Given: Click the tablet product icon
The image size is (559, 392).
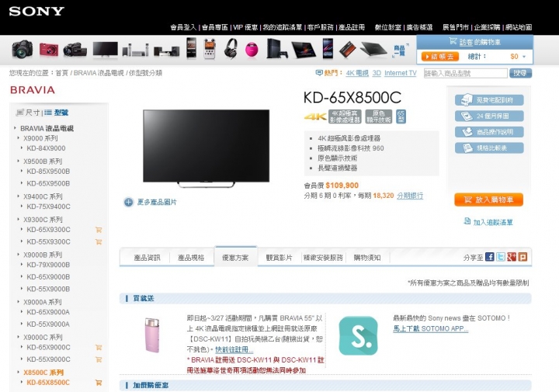Looking at the screenshot, I should click(x=304, y=50).
